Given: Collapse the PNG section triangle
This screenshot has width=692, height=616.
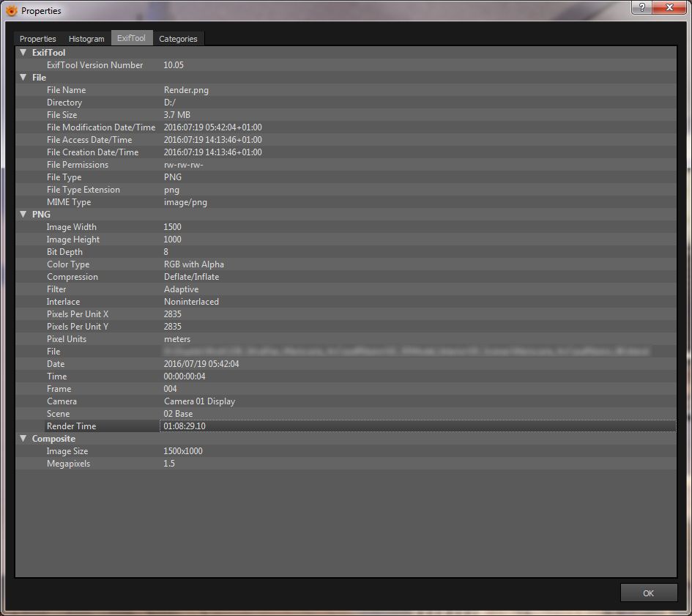Looking at the screenshot, I should tap(23, 214).
